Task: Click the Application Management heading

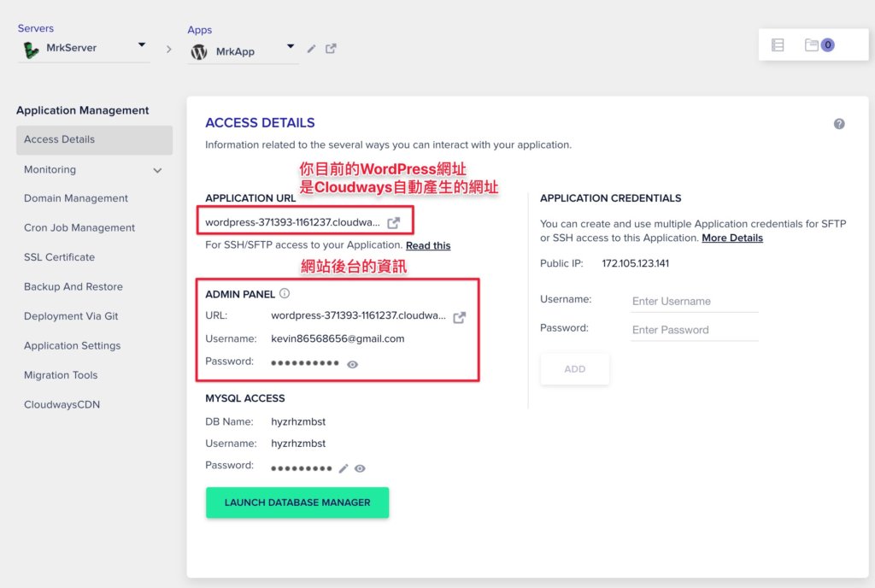Action: 83,110
